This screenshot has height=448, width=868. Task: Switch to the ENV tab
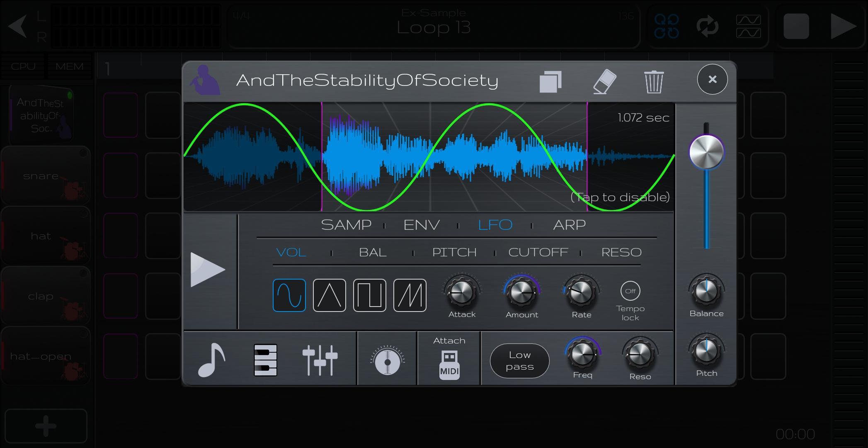(421, 225)
